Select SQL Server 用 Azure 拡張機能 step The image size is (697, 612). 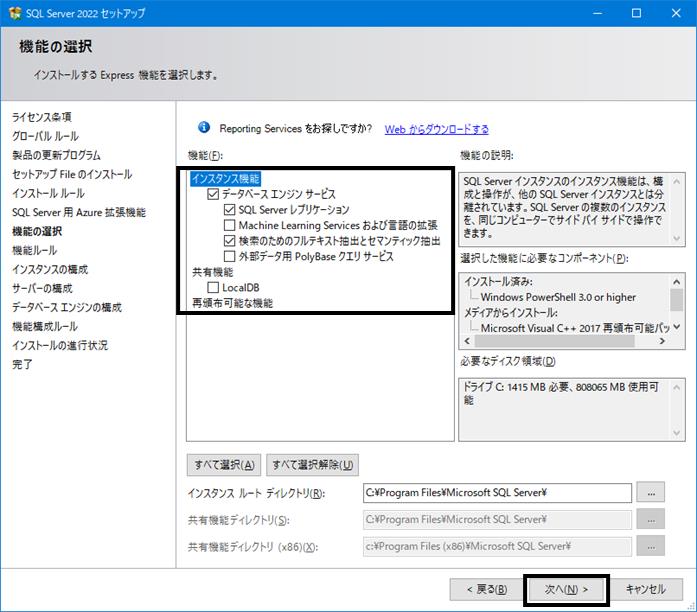coord(79,212)
